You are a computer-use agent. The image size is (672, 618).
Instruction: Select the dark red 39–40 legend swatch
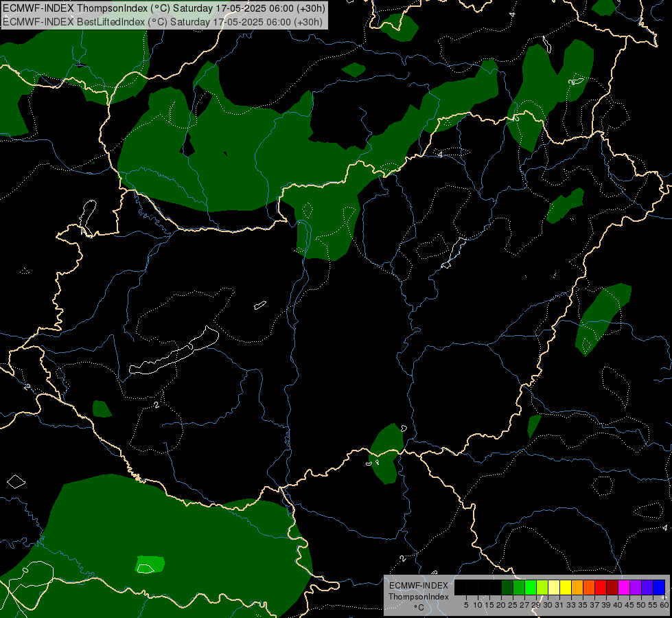(x=613, y=587)
